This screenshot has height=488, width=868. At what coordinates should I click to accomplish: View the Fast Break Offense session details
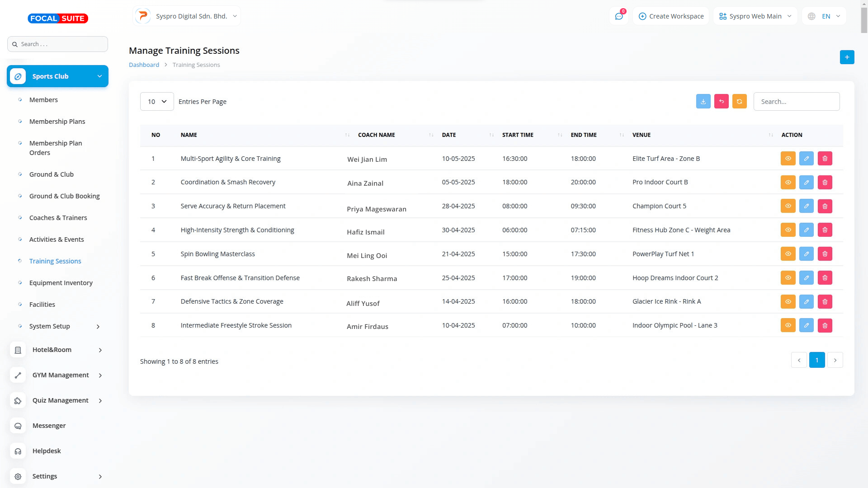click(788, 278)
